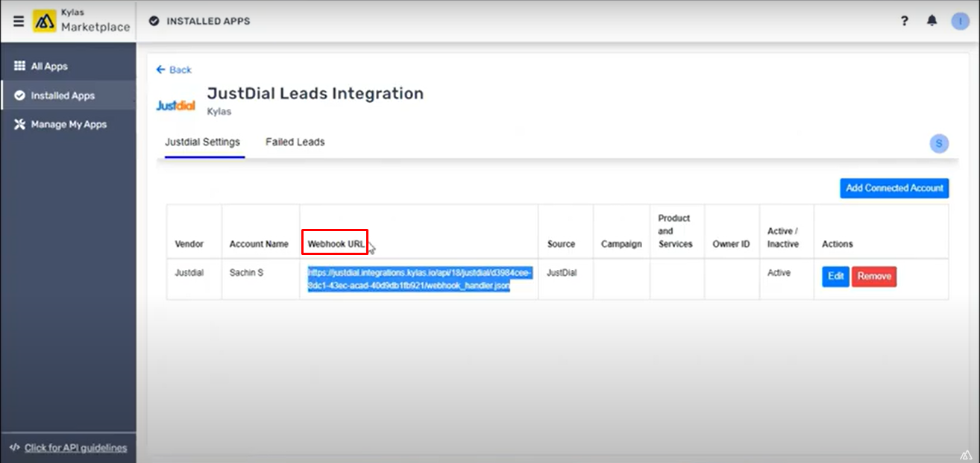Click the 'JustDial Leads Integration' heading
980x463 pixels.
[315, 93]
